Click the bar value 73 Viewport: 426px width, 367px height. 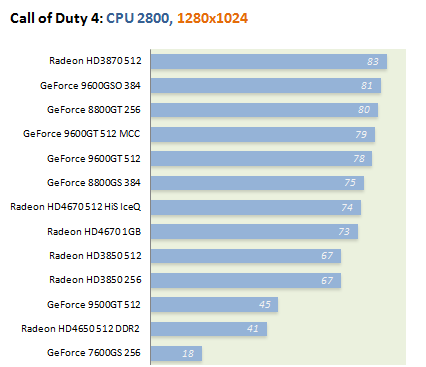click(x=344, y=231)
